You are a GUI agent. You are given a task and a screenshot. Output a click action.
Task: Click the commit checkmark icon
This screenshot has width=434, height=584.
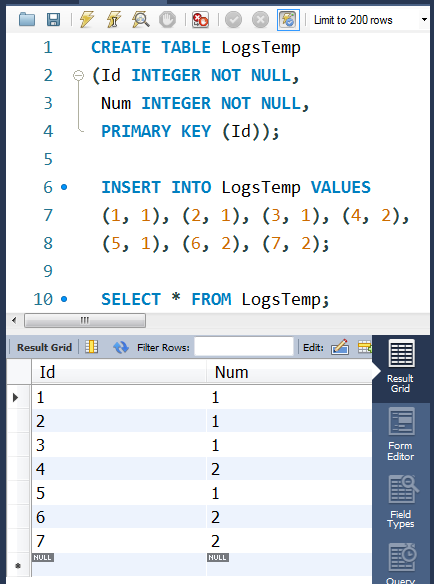coord(234,19)
